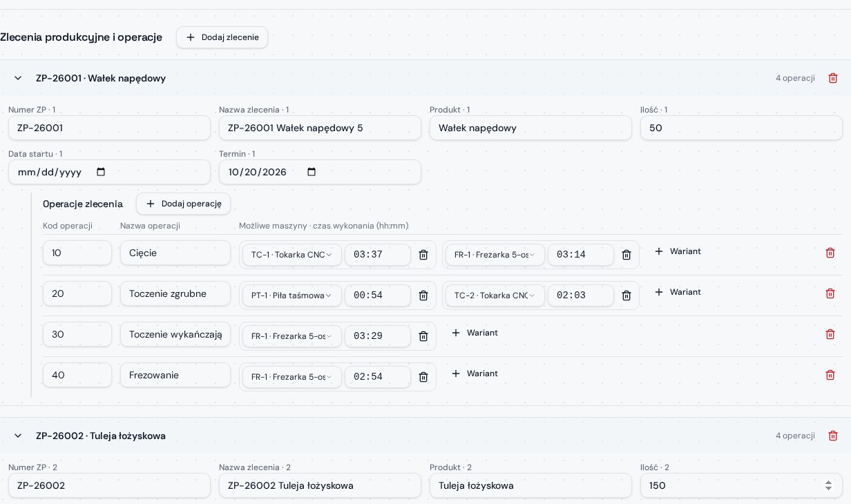Remove the PT-1 Piła taśmowa variant

click(x=423, y=295)
